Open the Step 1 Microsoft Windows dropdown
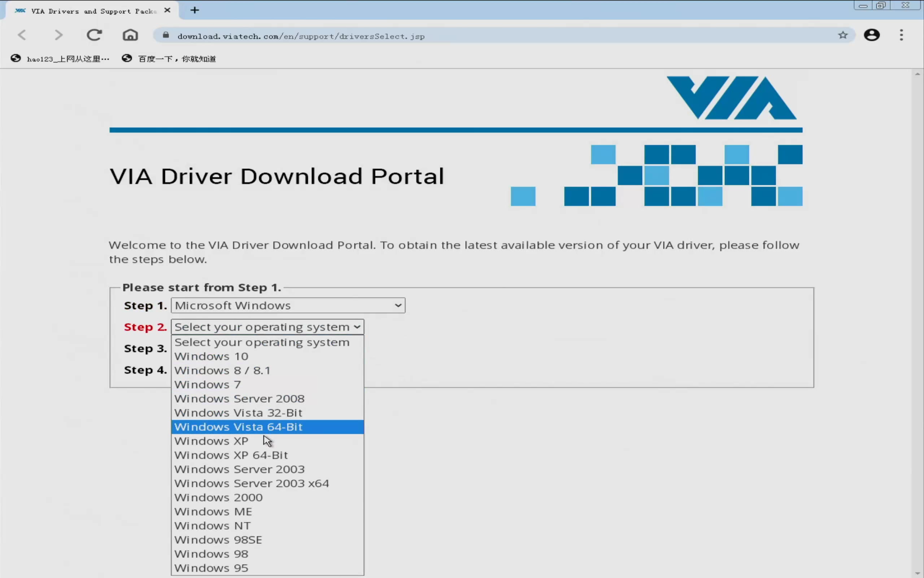924x578 pixels. [288, 306]
